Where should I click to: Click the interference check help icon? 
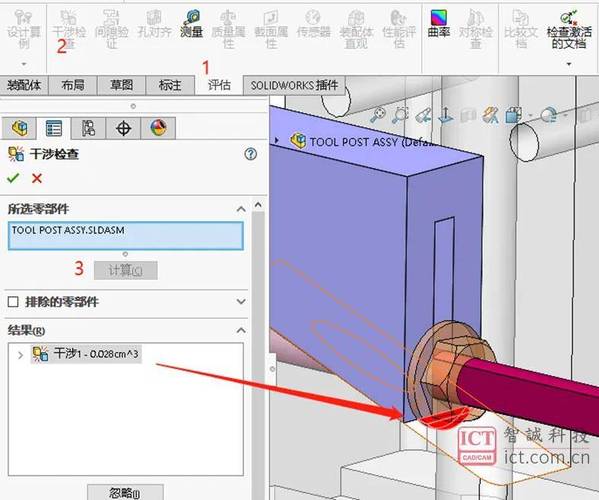coord(251,154)
